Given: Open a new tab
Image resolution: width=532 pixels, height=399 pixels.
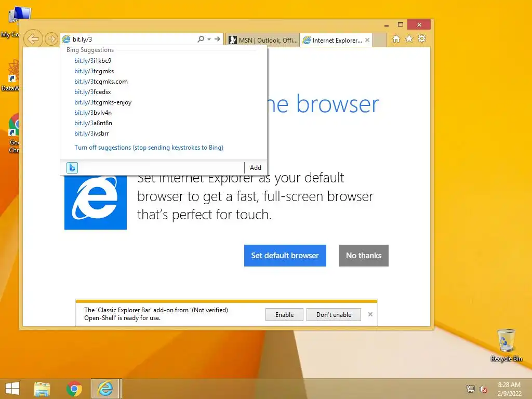Looking at the screenshot, I should (x=380, y=40).
